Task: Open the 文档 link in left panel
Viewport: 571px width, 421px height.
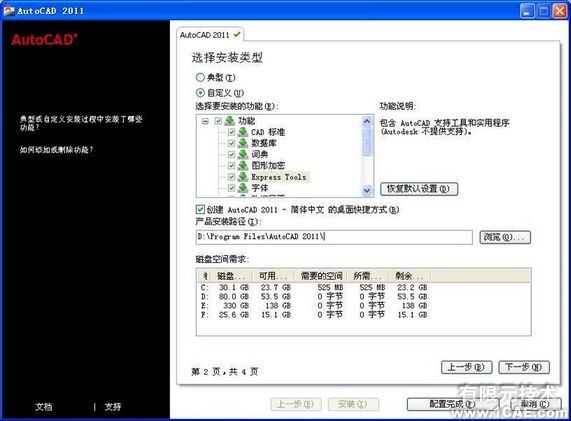Action: [x=44, y=407]
